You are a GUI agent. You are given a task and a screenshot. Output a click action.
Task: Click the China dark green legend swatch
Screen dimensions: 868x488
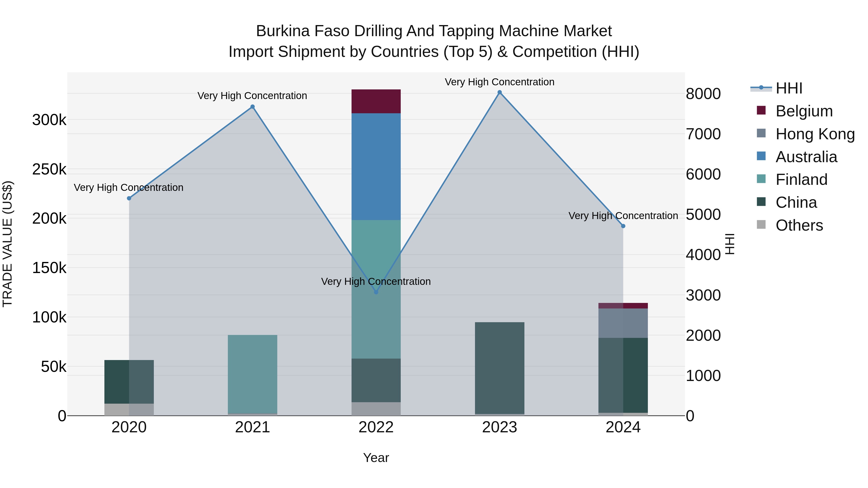pos(761,202)
